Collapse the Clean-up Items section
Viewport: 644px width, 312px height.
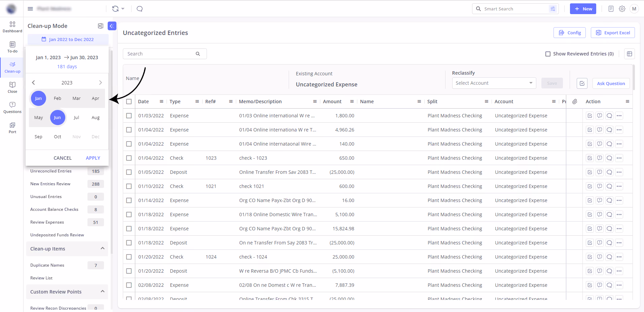tap(103, 248)
